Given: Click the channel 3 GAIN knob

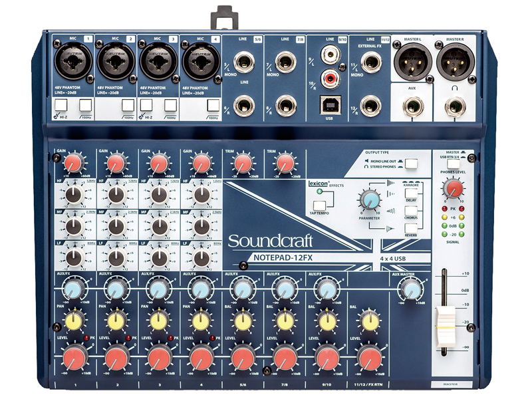Looking at the screenshot, I should [x=159, y=162].
